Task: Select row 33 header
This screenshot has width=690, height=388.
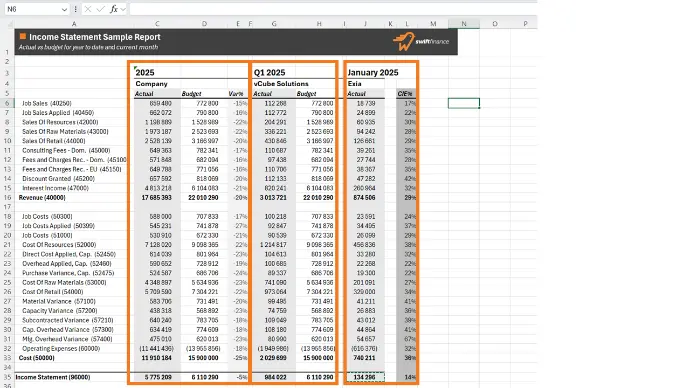Action: point(7,358)
